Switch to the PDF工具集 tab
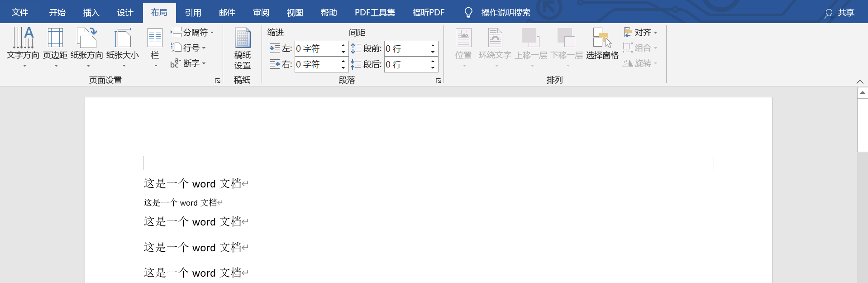Viewport: 868px width, 283px height. coord(375,13)
